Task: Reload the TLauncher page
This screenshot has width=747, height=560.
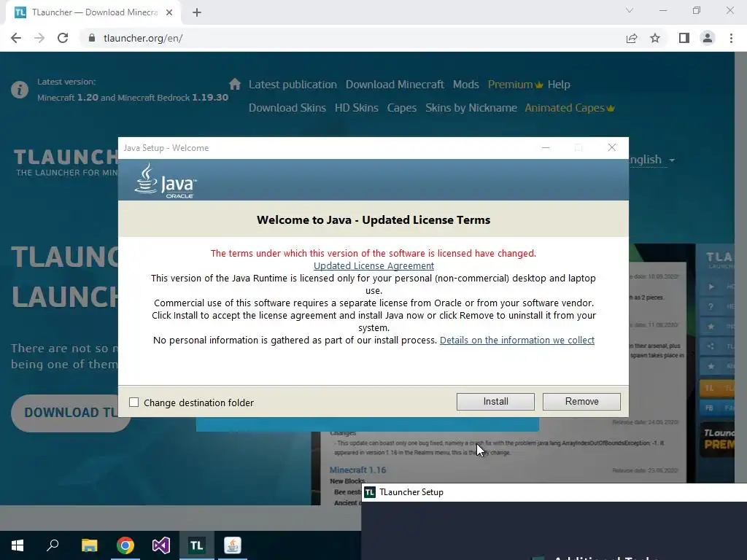Action: pyautogui.click(x=63, y=38)
